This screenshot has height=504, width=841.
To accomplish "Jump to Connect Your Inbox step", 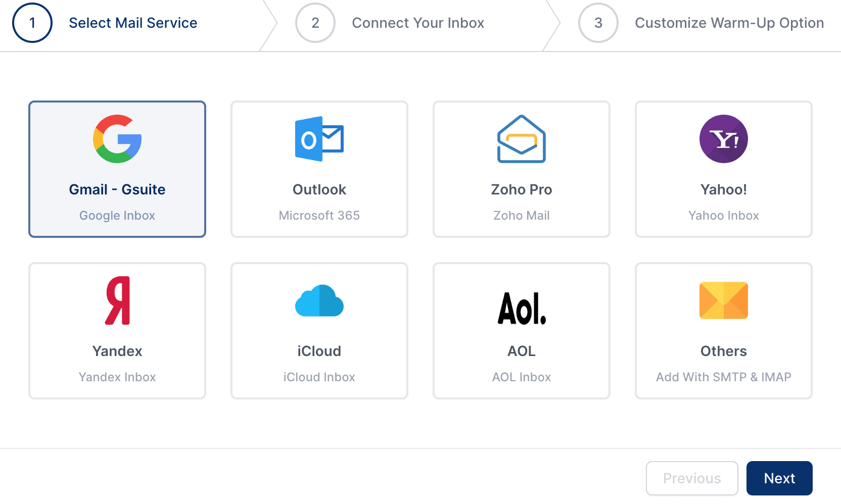I will pyautogui.click(x=417, y=23).
